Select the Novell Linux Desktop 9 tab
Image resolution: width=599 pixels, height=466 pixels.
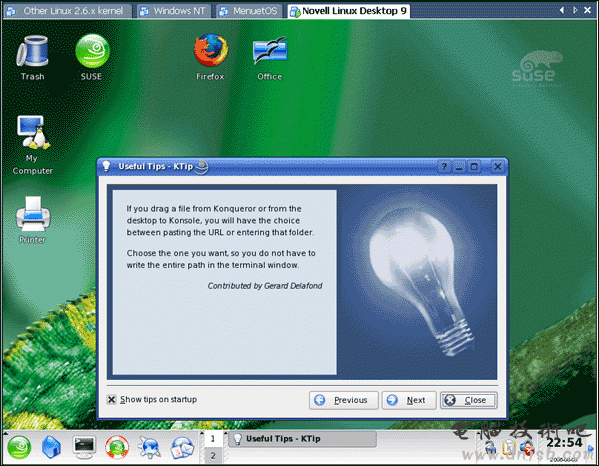tap(349, 11)
